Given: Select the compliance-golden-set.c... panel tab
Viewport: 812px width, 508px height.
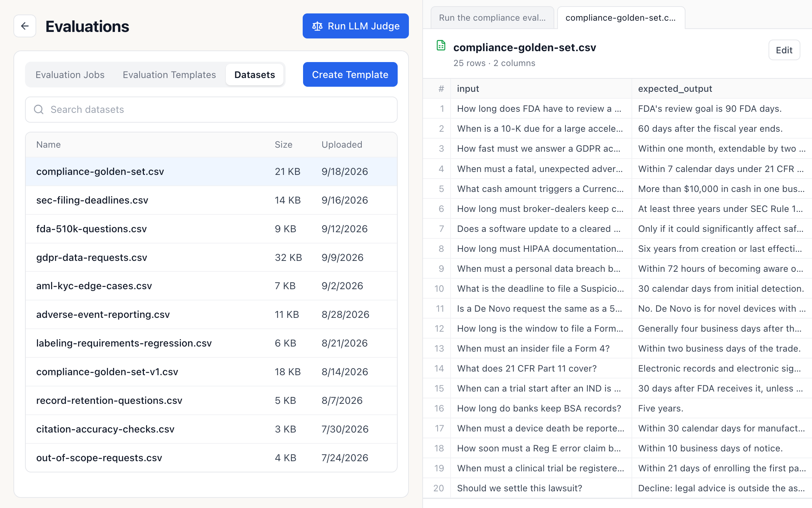Looking at the screenshot, I should [x=621, y=18].
